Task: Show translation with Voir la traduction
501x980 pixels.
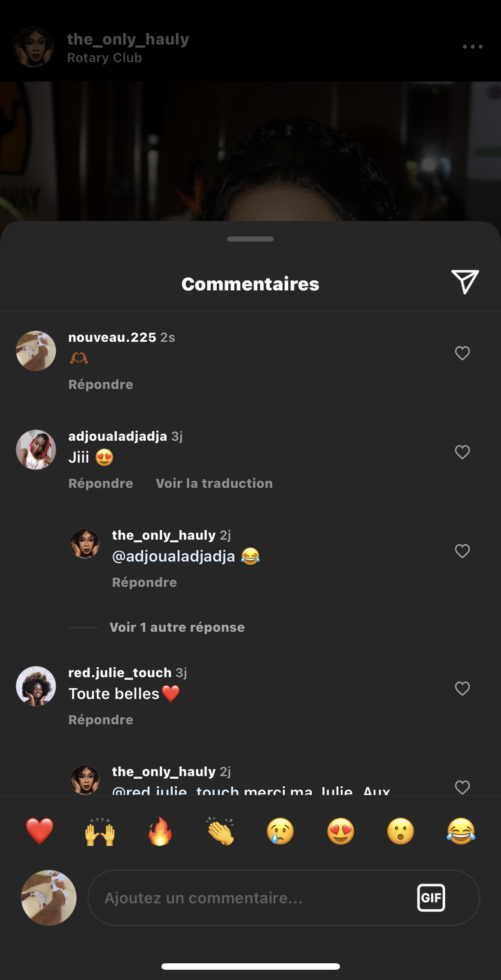Action: [214, 484]
